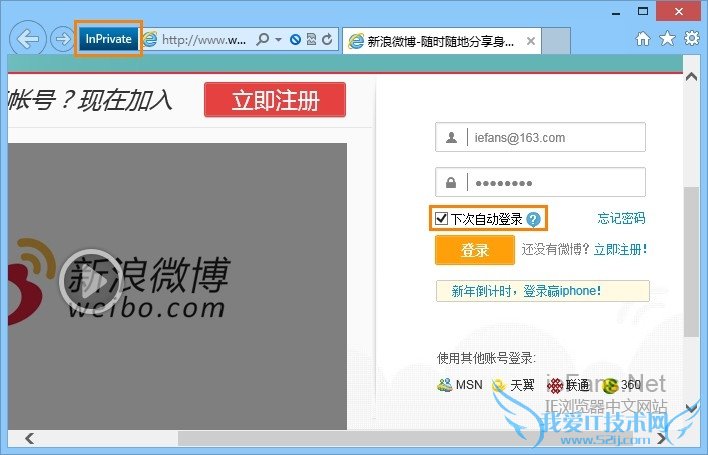Image resolution: width=708 pixels, height=455 pixels.
Task: Focus the http://www.w... address field
Action: 205,40
